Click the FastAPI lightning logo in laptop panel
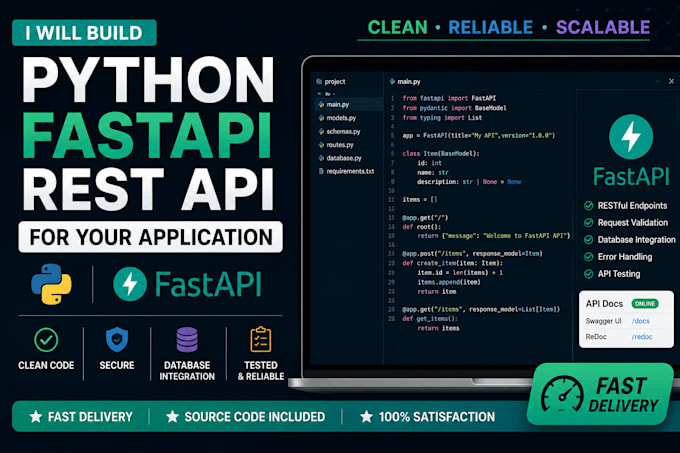This screenshot has height=453, width=680. 631,137
